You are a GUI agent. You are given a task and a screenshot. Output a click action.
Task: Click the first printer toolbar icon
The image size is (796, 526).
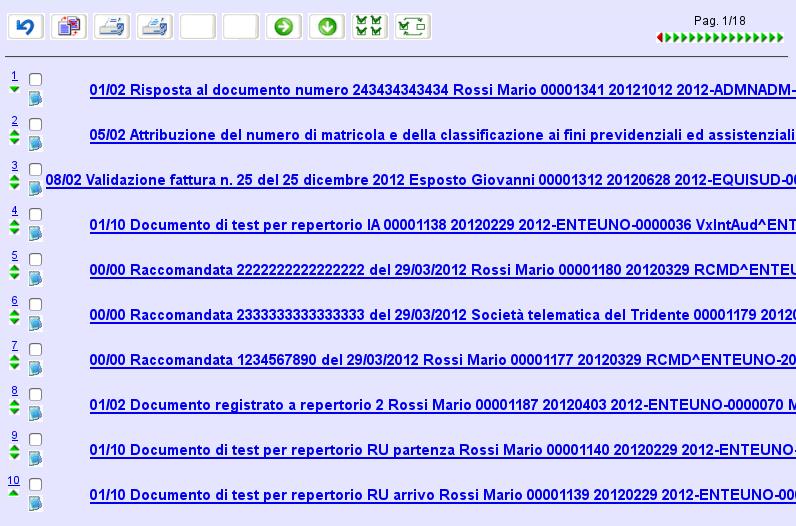click(x=112, y=26)
